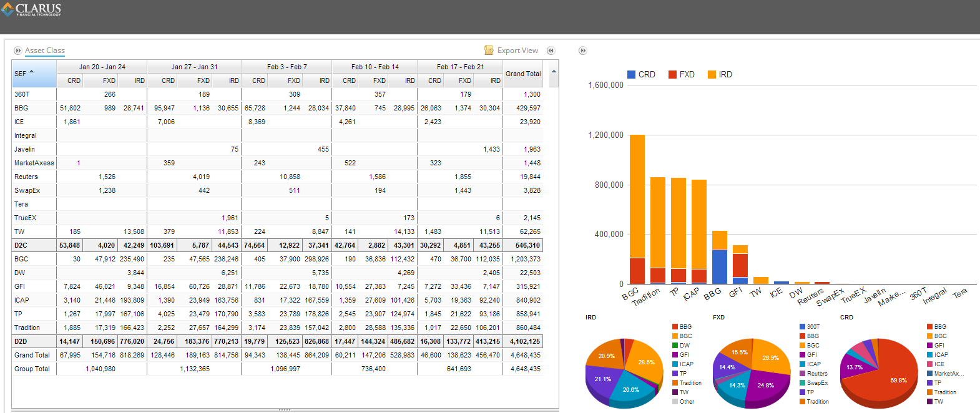Click 360T legend entry in FXD pie
This screenshot has width=980, height=413.
810,327
